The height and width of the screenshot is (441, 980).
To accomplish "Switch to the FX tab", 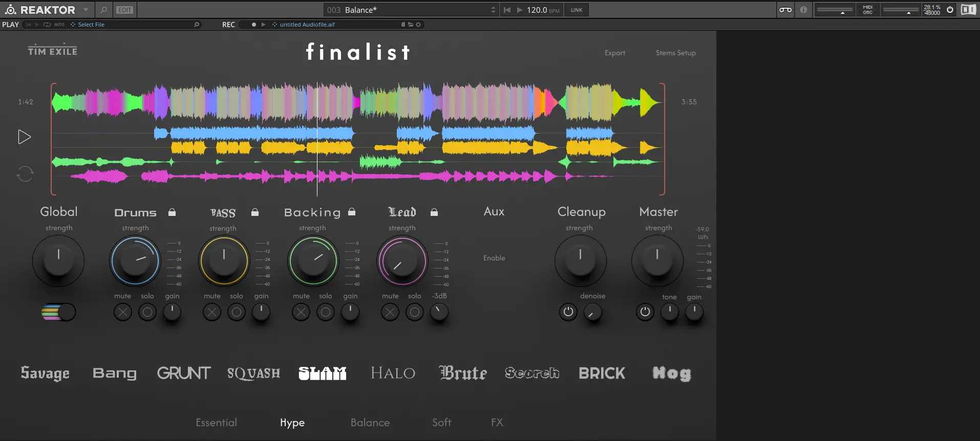I will tap(497, 423).
